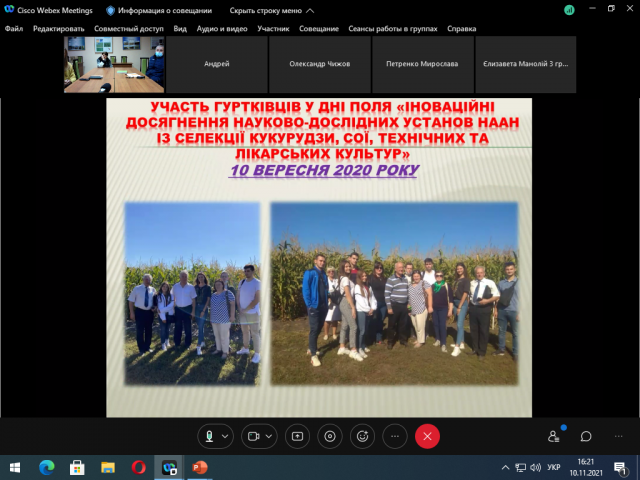This screenshot has width=640, height=480.
Task: Open the reactions smiley icon
Action: (362, 436)
